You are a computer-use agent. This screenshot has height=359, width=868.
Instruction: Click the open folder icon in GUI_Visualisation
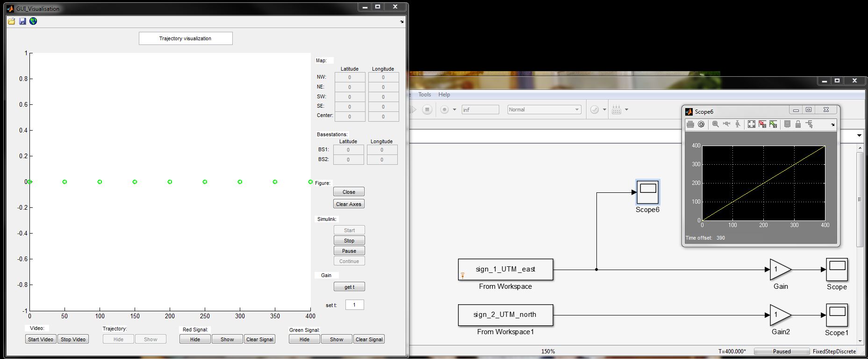[x=12, y=22]
